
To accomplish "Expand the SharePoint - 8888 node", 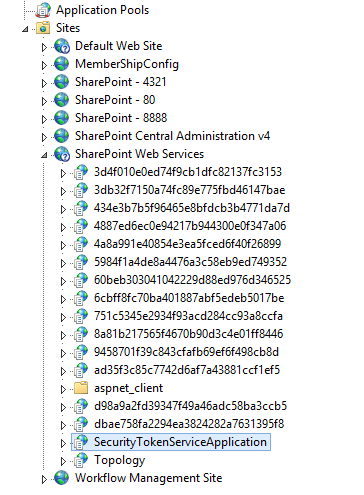I will (44, 119).
